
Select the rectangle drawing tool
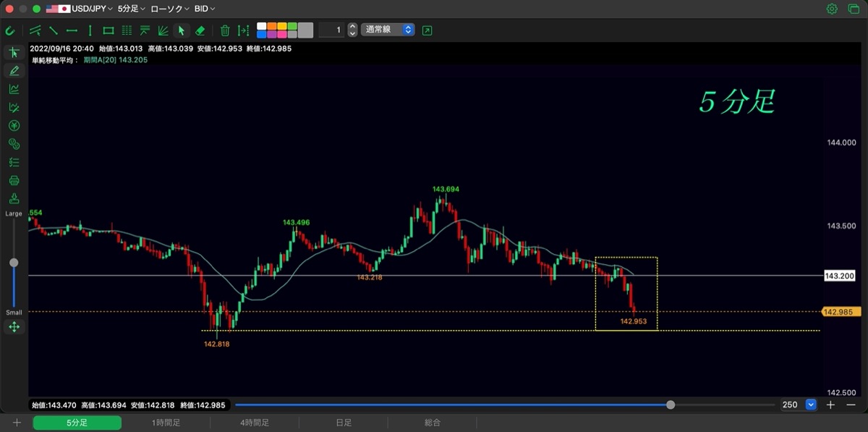(x=109, y=30)
